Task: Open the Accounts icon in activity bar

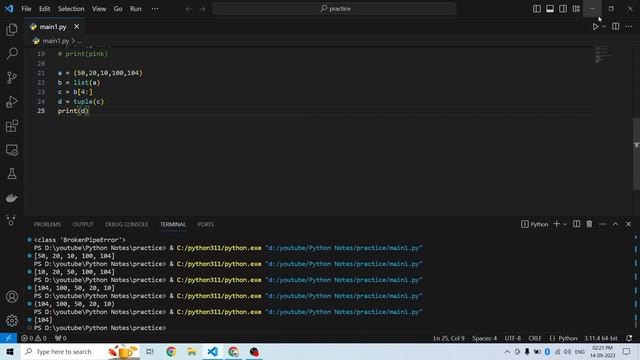Action: [12, 297]
